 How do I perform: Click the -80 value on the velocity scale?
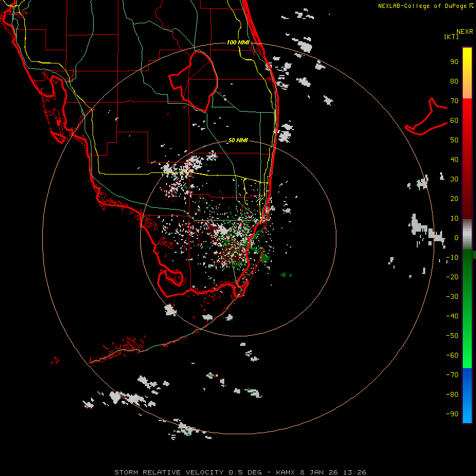[x=452, y=395]
